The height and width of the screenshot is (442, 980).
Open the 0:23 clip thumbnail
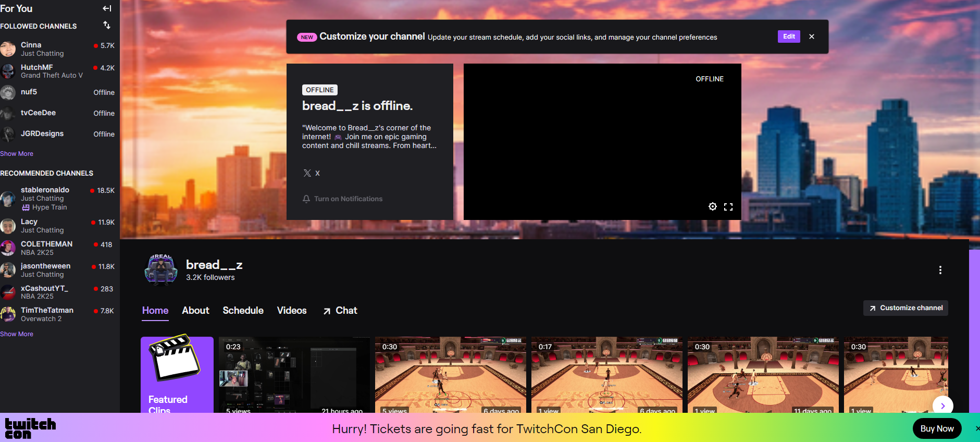point(294,375)
